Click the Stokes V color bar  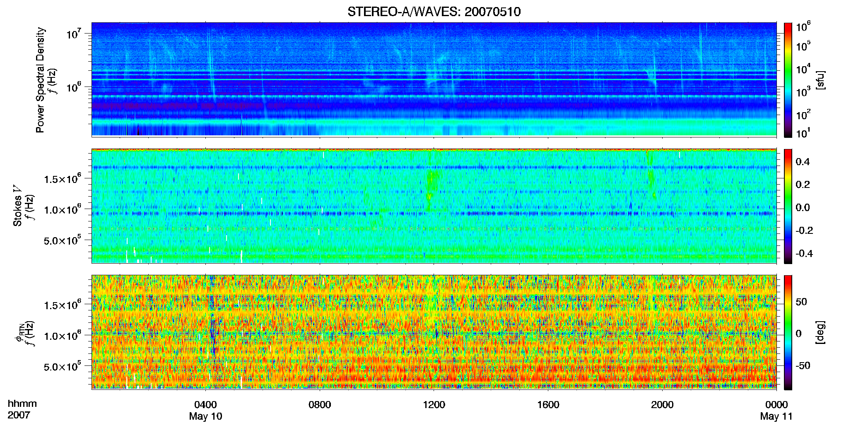click(788, 206)
